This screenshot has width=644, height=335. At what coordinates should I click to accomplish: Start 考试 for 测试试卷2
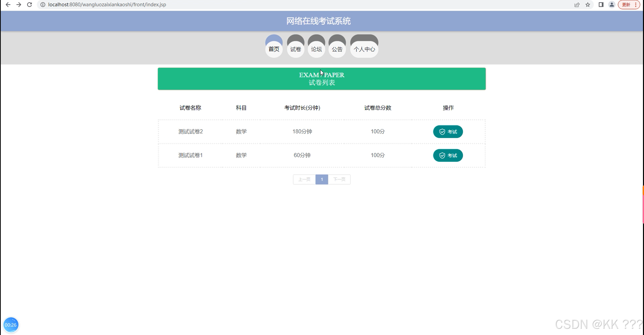(x=448, y=132)
